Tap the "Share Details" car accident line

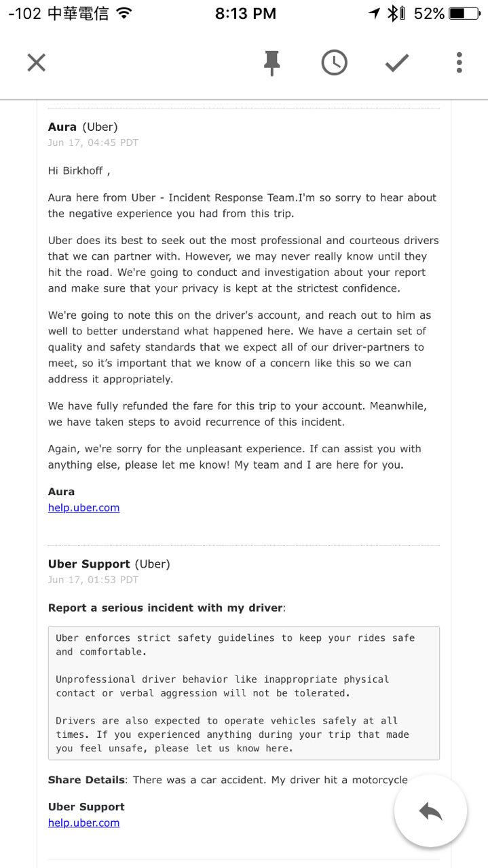pyautogui.click(x=227, y=781)
